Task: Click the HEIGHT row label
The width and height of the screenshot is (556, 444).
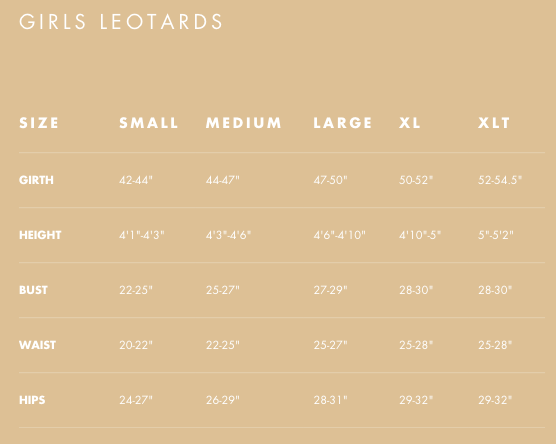Action: 40,235
